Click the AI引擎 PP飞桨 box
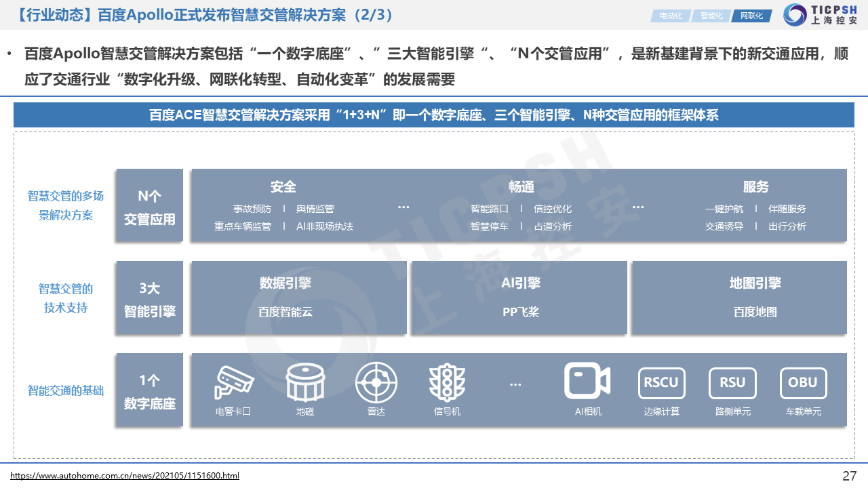868x488 pixels. (x=519, y=298)
